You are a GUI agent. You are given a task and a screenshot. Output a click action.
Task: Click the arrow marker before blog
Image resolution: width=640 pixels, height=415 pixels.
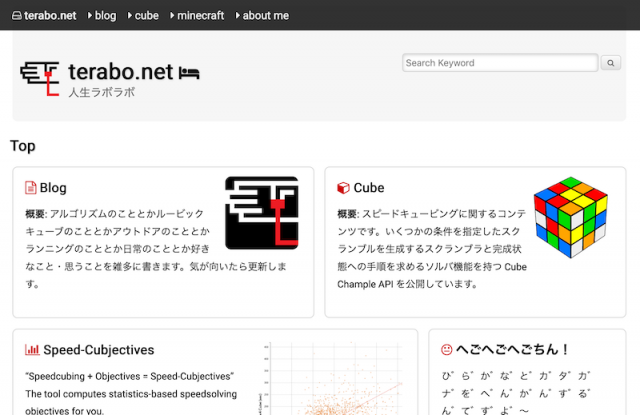(90, 16)
